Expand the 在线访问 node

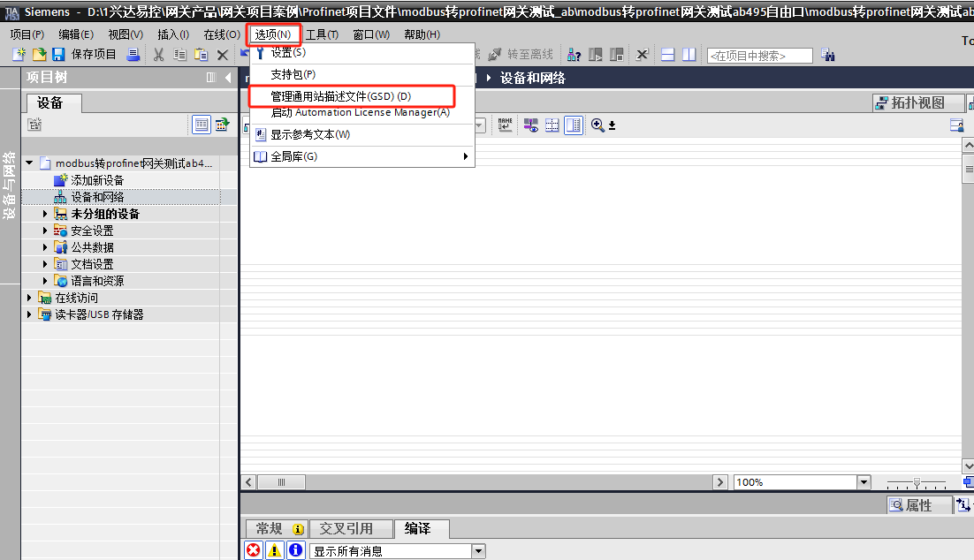(29, 298)
